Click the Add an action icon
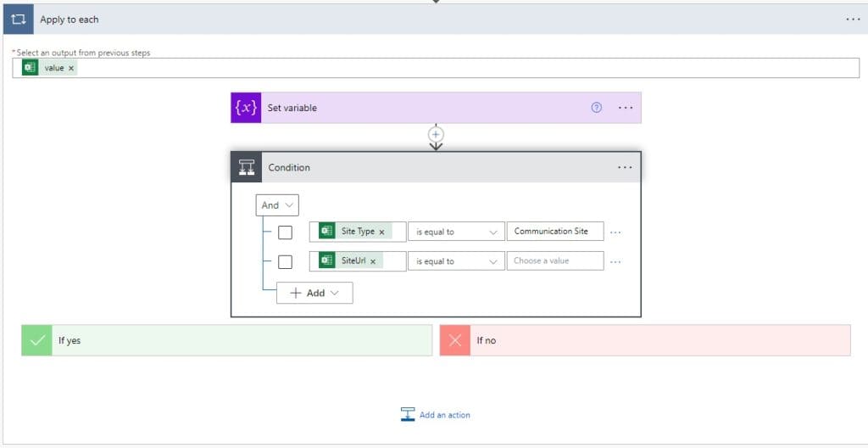The height and width of the screenshot is (448, 868). [408, 415]
